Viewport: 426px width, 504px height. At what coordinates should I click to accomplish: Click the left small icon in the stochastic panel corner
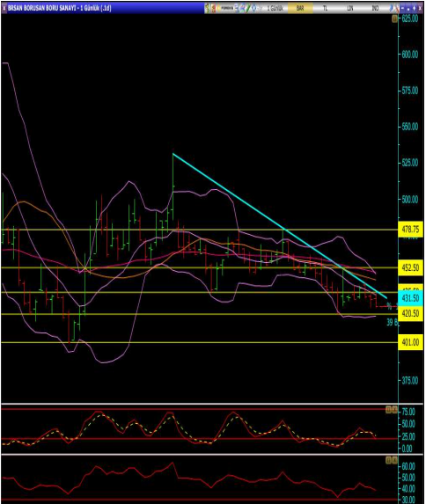coord(388,409)
